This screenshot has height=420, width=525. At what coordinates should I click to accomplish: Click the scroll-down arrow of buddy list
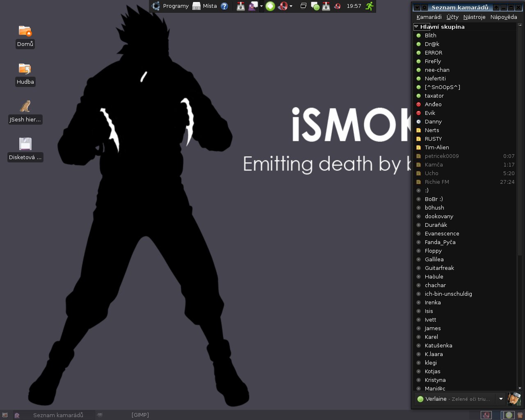(520, 388)
